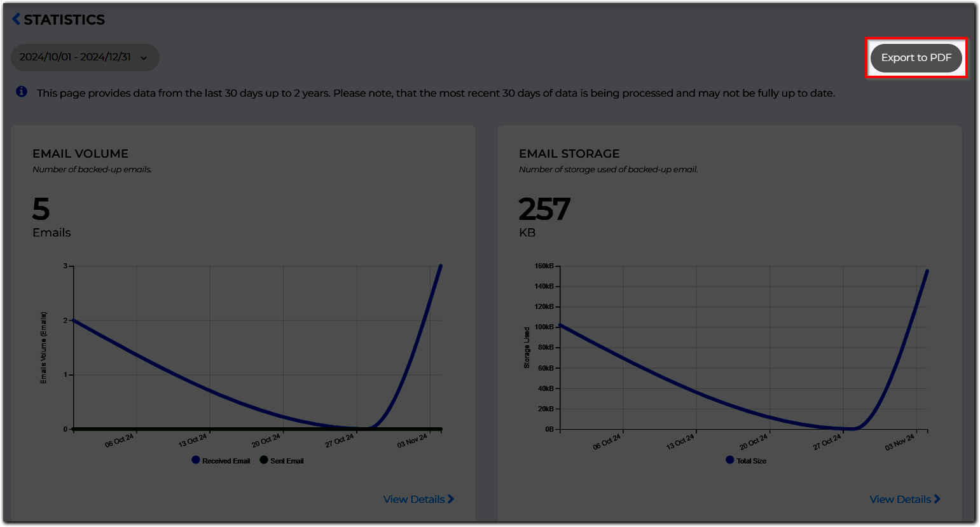Select the EMAIL VOLUME panel heading
The width and height of the screenshot is (980, 527).
pos(79,153)
